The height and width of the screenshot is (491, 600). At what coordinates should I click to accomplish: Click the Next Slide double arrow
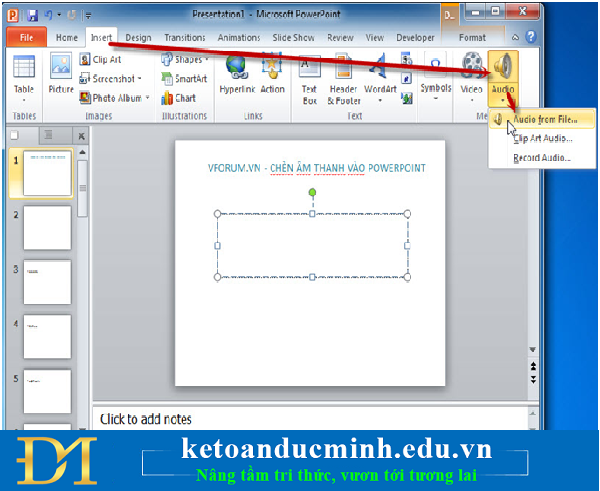(533, 379)
